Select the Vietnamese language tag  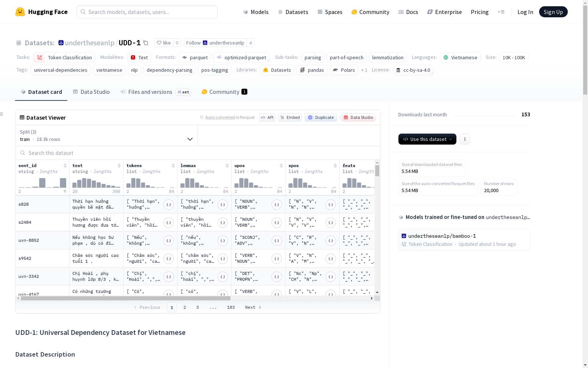coord(460,57)
